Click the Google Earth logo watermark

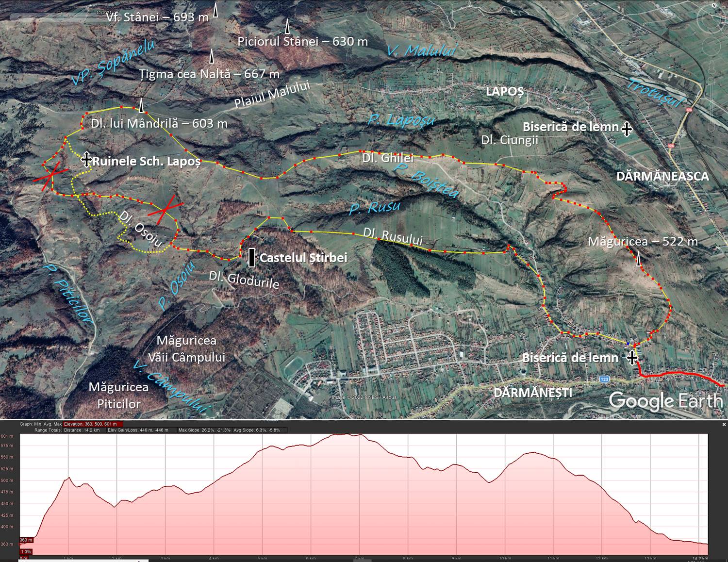[x=666, y=401]
